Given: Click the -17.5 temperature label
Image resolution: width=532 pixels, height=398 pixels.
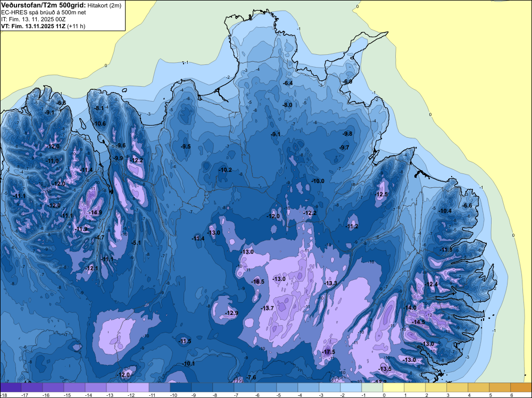Looking at the screenshot, I should click(x=328, y=352).
